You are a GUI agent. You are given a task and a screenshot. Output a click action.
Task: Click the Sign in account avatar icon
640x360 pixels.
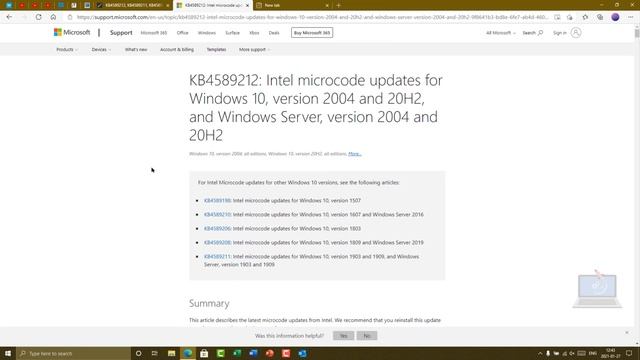[x=576, y=33]
